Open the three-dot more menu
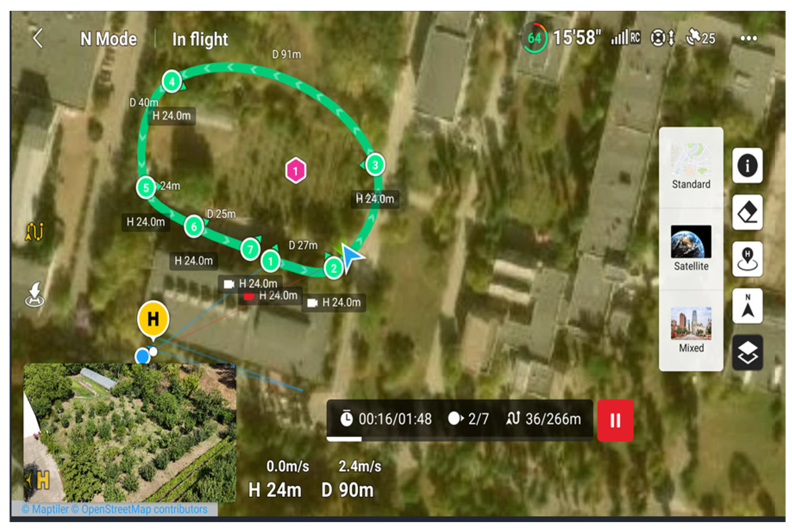This screenshot has width=792, height=532. (748, 38)
